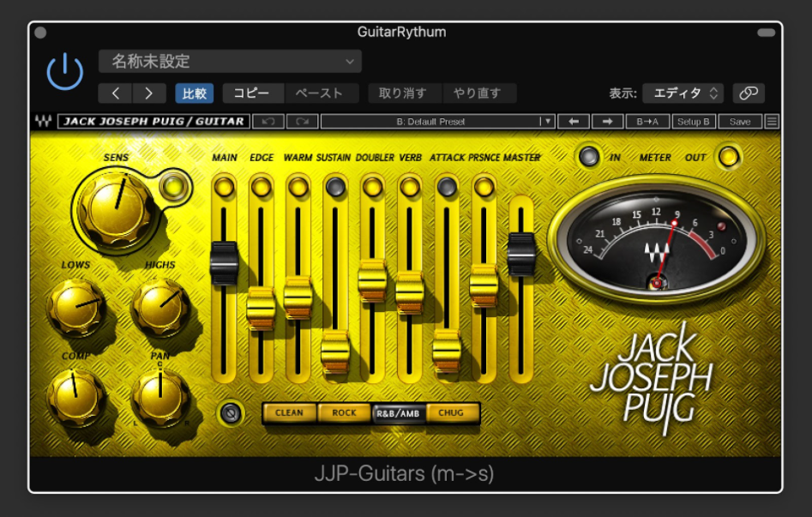Image resolution: width=812 pixels, height=517 pixels.
Task: Click the Waves logo icon
Action: pos(44,121)
